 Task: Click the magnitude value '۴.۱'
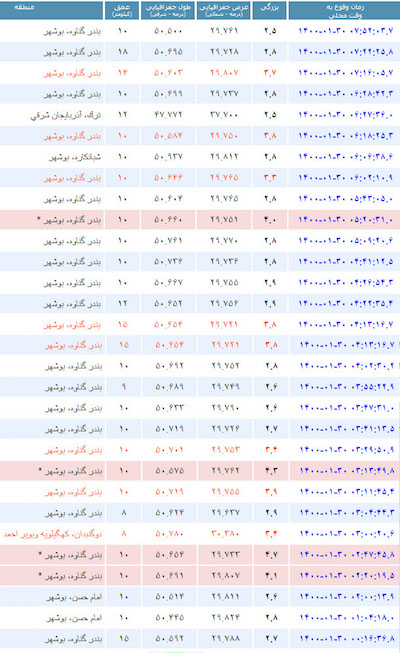coord(271,576)
